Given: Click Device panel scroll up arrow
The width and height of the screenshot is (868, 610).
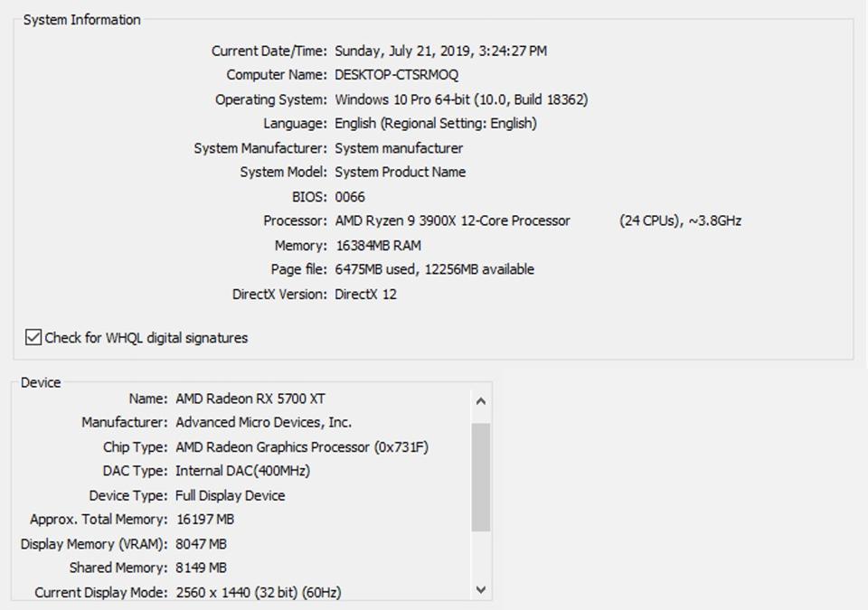Looking at the screenshot, I should (x=480, y=401).
